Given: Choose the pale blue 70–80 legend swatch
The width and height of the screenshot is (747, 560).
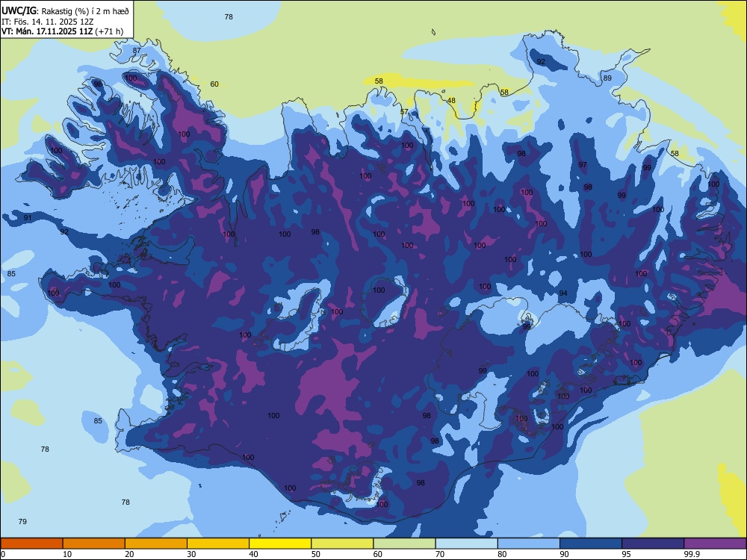Looking at the screenshot, I should pyautogui.click(x=466, y=544).
